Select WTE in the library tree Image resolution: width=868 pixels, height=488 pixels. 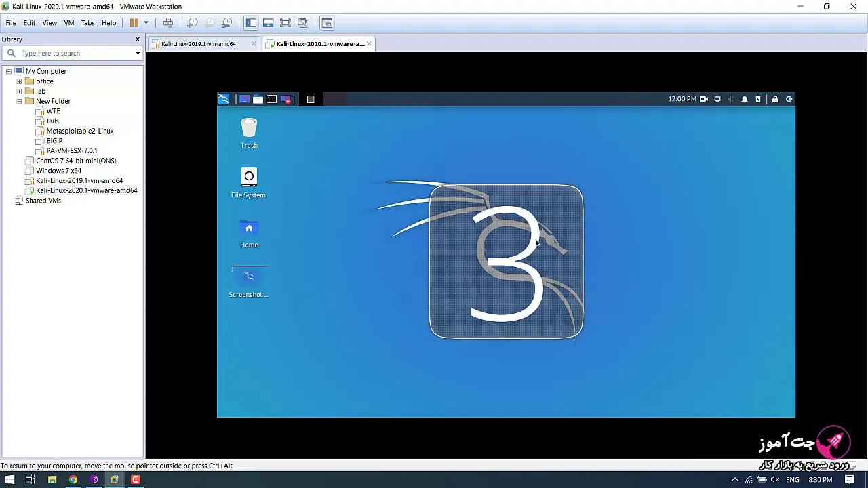[53, 111]
